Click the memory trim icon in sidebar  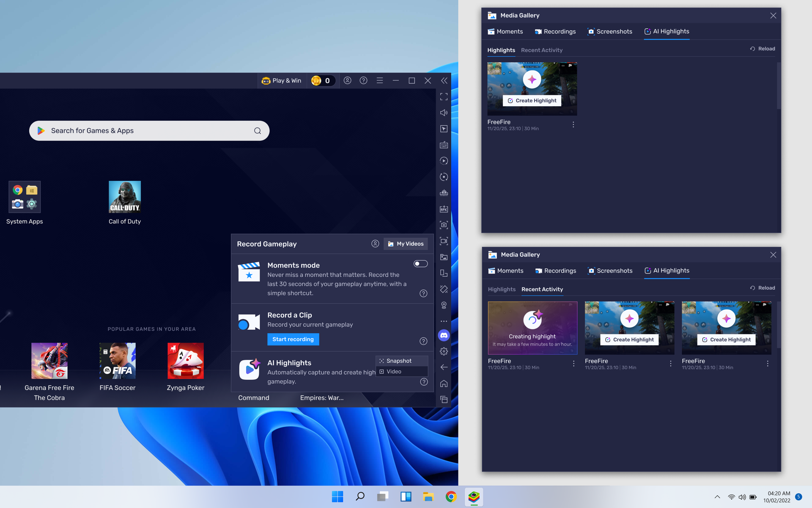pyautogui.click(x=444, y=193)
